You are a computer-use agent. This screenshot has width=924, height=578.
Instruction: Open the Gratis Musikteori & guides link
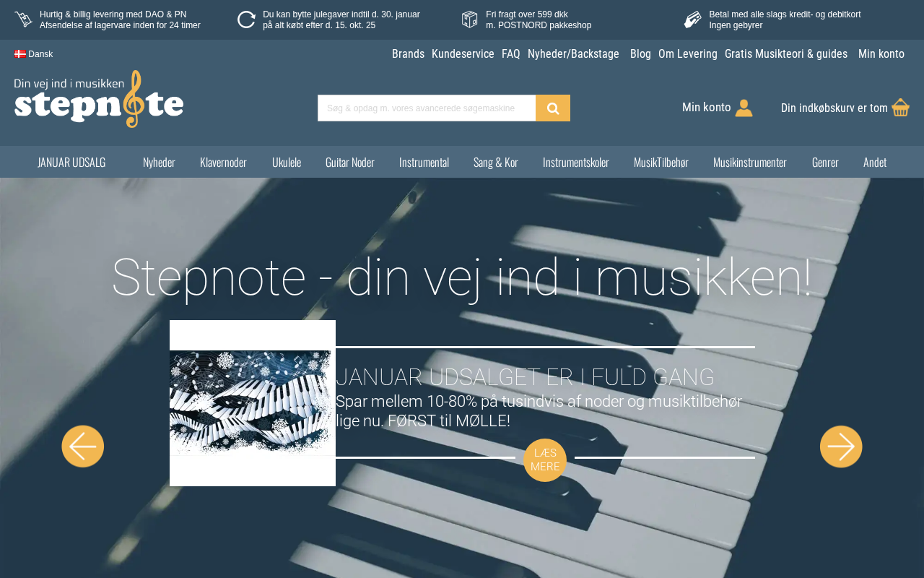click(786, 54)
